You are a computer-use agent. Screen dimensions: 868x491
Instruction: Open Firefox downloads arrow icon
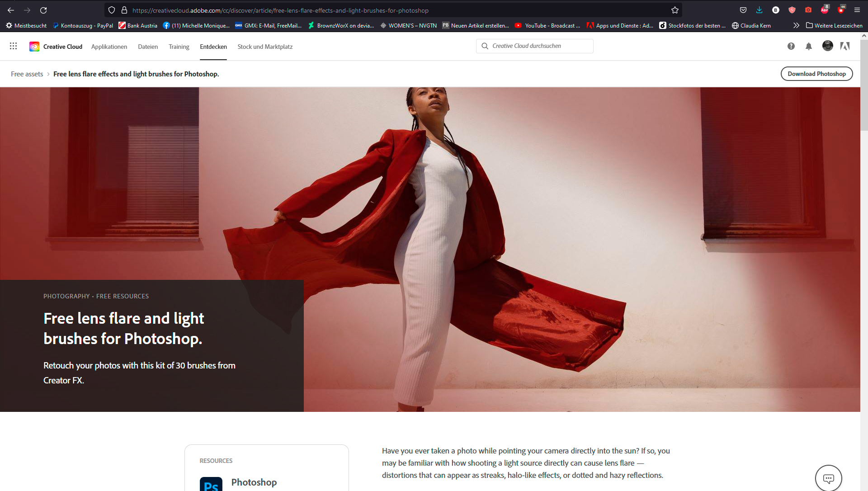(759, 10)
